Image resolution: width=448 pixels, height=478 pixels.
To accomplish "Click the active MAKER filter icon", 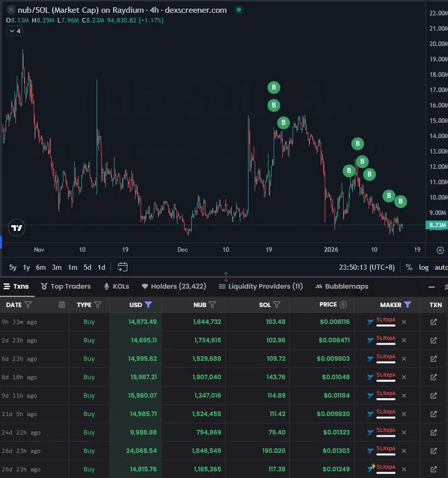I will click(408, 305).
